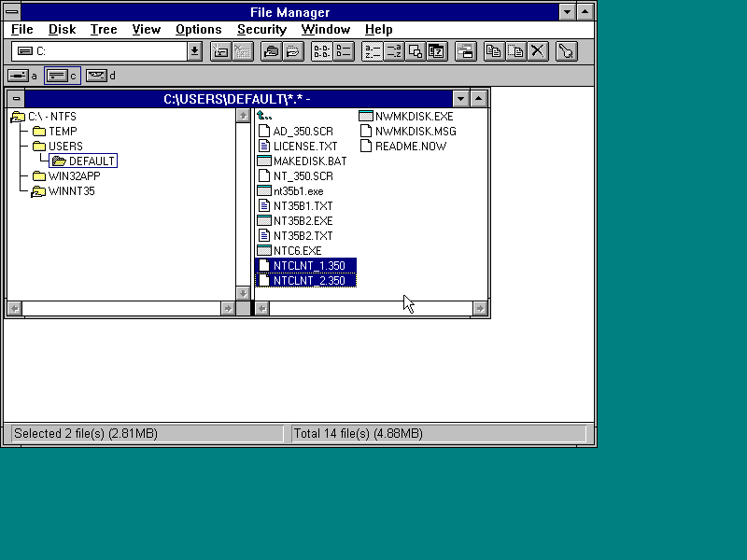Click the Share As folder icon
Viewport: 747px width, 560px height.
point(272,51)
